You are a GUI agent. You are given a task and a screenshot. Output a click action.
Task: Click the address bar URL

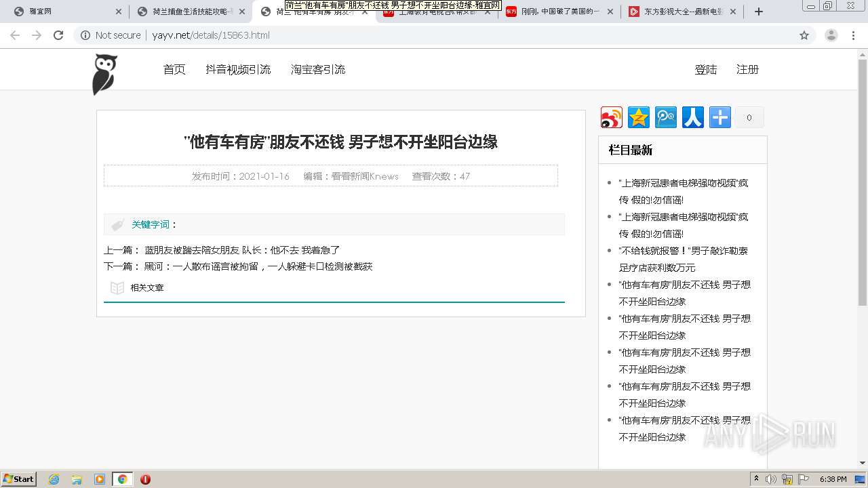tap(211, 35)
